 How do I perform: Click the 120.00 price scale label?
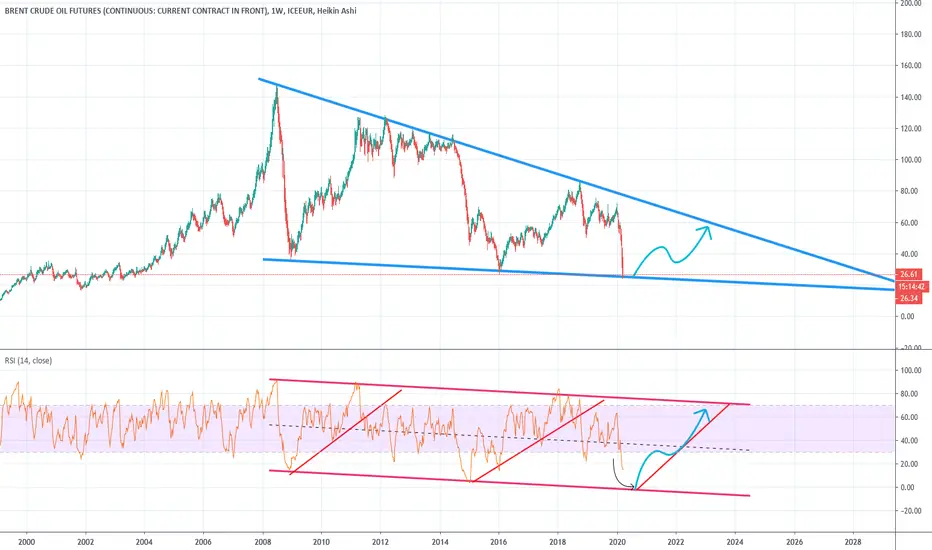tap(911, 128)
